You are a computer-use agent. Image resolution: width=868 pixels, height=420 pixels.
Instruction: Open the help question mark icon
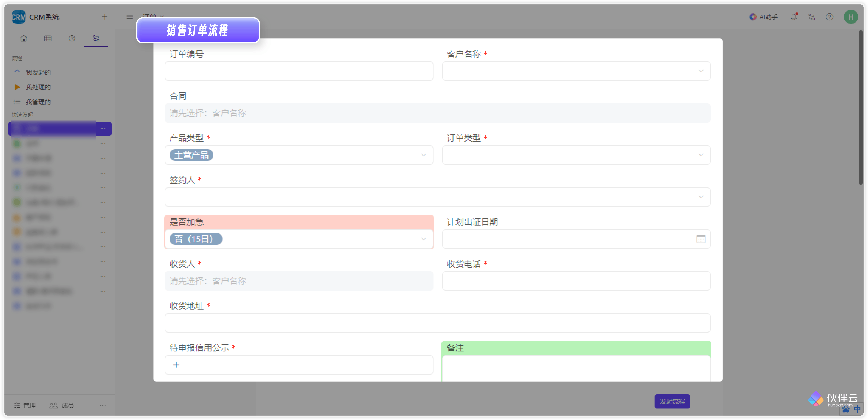[x=830, y=17]
